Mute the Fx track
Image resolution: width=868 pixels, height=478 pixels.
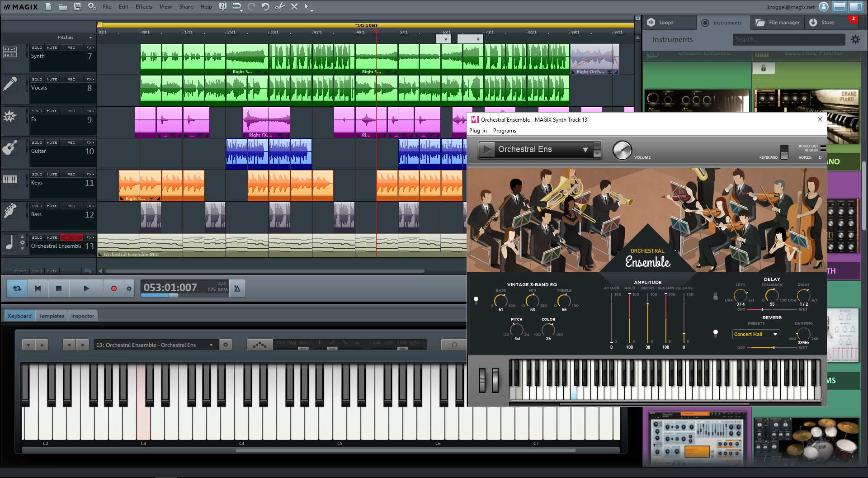[52, 110]
